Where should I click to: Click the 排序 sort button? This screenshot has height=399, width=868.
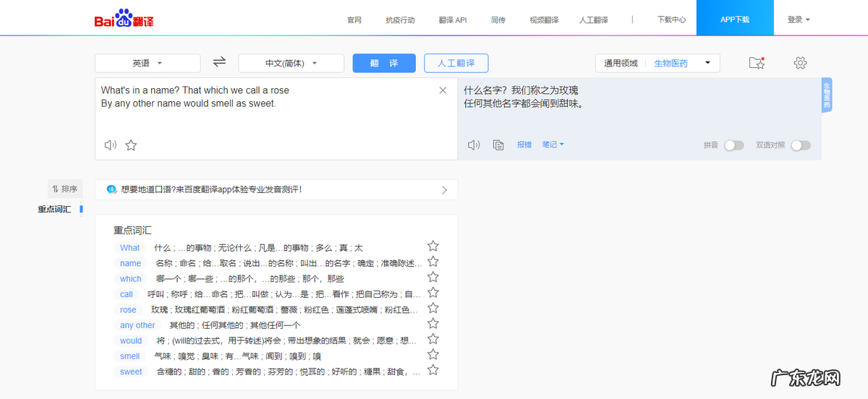pos(65,189)
